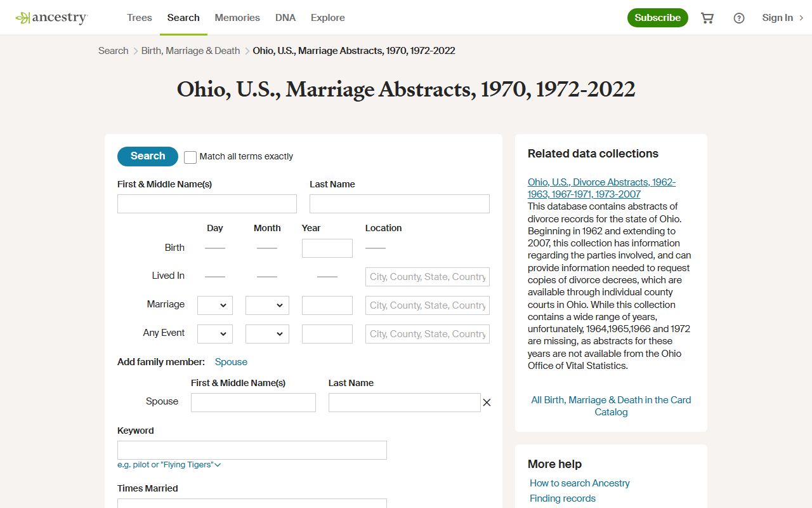Viewport: 812px width, 508px height.
Task: Click the Birth Year field
Action: click(x=327, y=248)
